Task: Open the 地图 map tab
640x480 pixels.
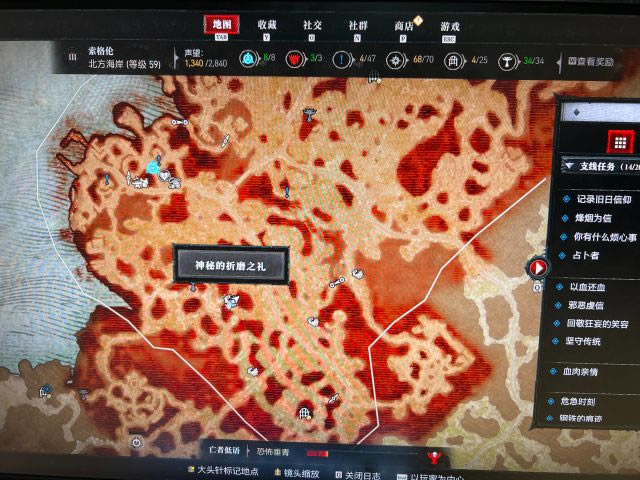Action: point(219,24)
